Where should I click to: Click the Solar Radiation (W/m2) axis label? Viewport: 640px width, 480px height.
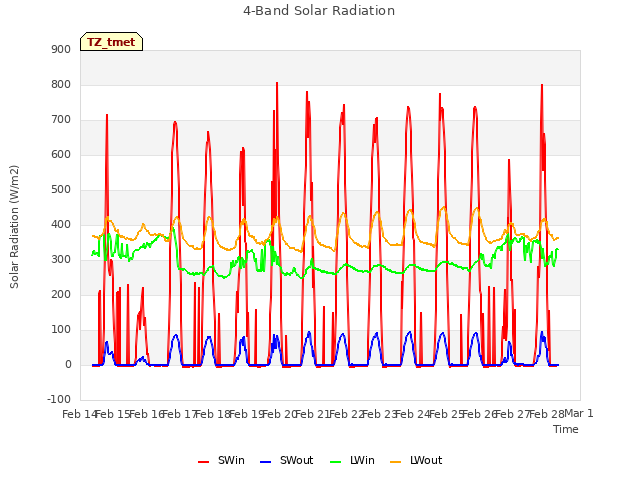point(14,227)
